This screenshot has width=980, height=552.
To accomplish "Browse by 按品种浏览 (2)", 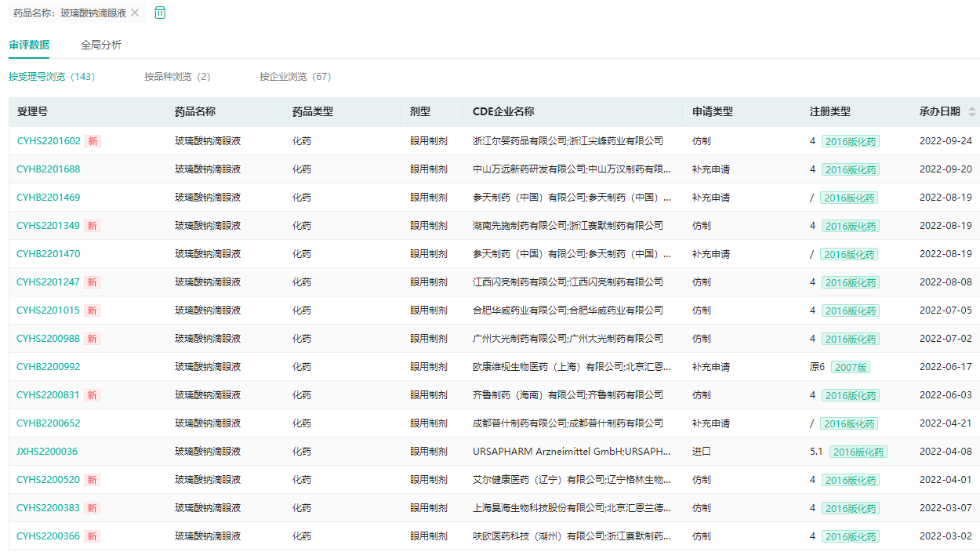I will 177,77.
